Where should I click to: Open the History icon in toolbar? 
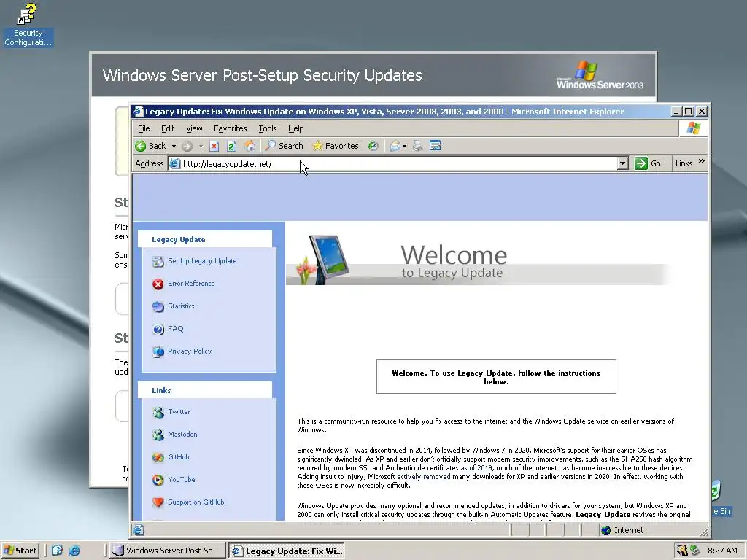[373, 146]
